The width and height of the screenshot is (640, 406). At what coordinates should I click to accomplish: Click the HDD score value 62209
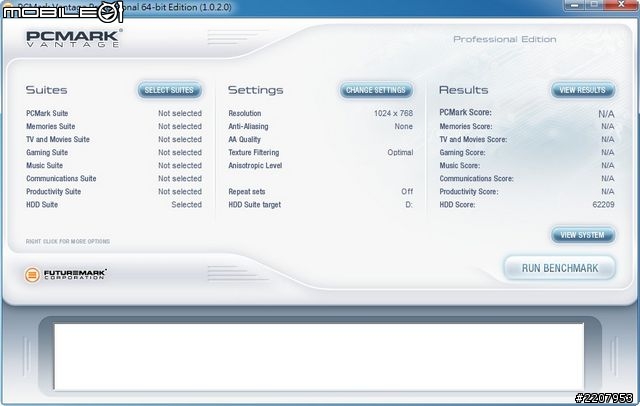tap(603, 205)
